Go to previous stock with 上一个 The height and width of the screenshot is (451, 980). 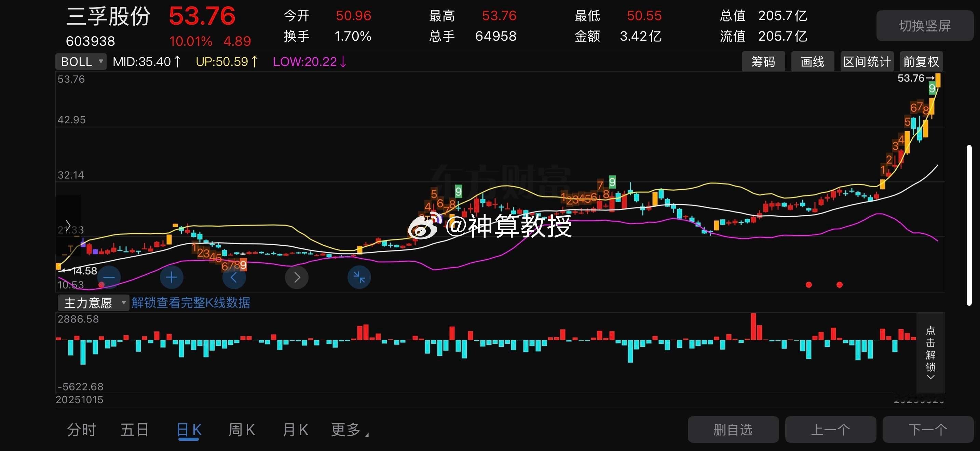point(830,430)
